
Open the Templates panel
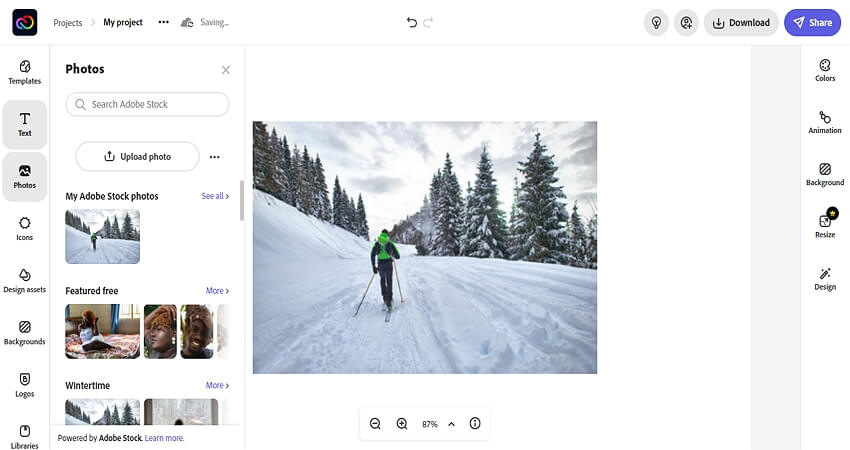click(x=24, y=73)
